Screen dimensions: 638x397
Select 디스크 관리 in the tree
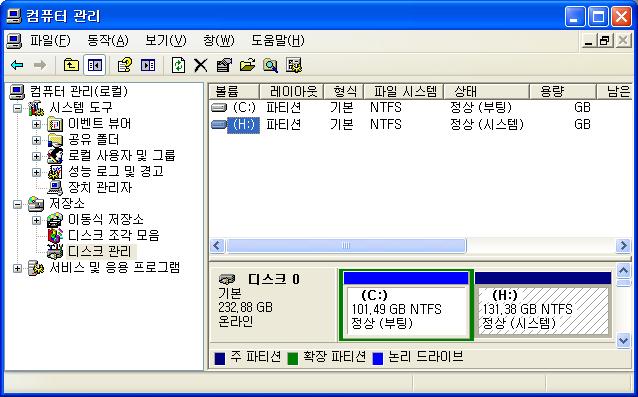(100, 251)
